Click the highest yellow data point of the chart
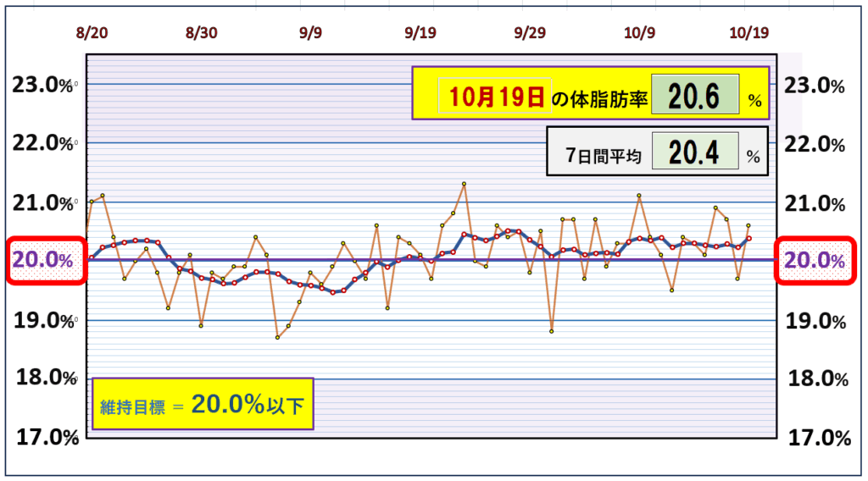 [x=464, y=184]
